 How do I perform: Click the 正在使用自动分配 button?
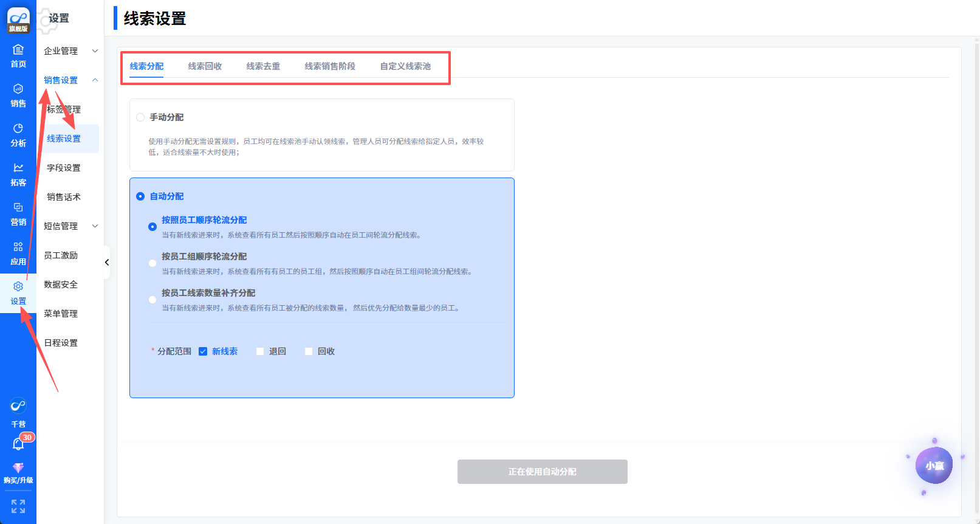542,472
